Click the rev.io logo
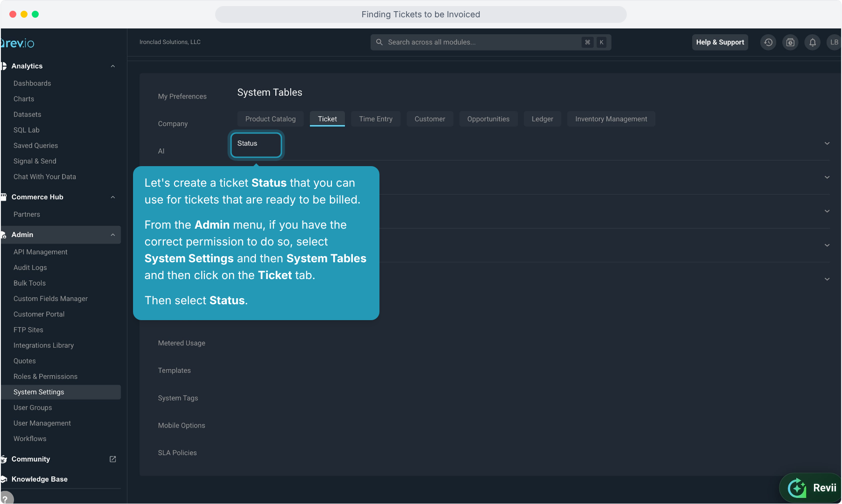 [18, 43]
